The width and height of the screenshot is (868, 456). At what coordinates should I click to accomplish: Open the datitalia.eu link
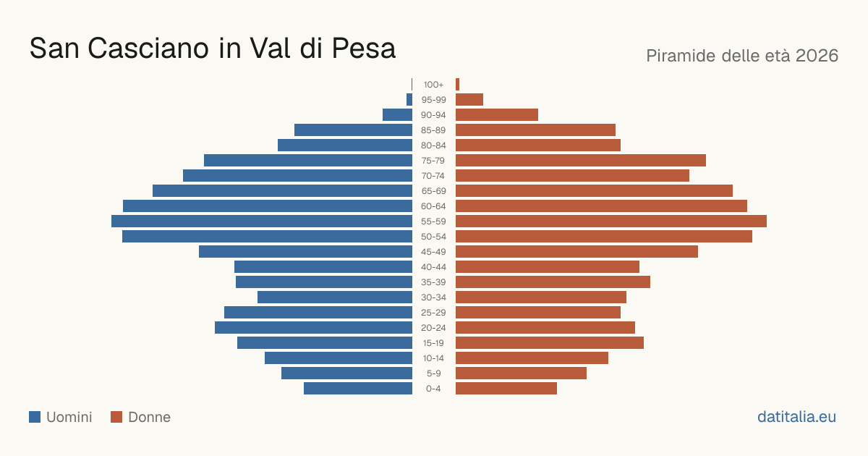click(796, 417)
